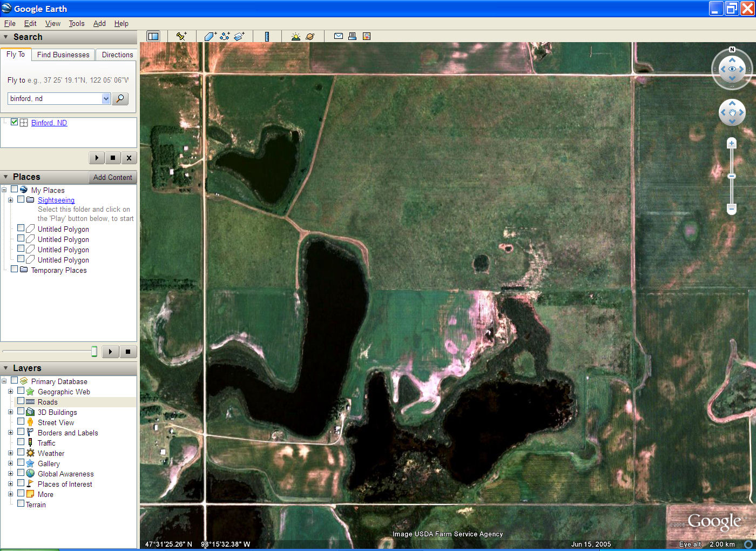The width and height of the screenshot is (756, 551).
Task: Switch to Find Businesses tab
Action: click(x=63, y=55)
